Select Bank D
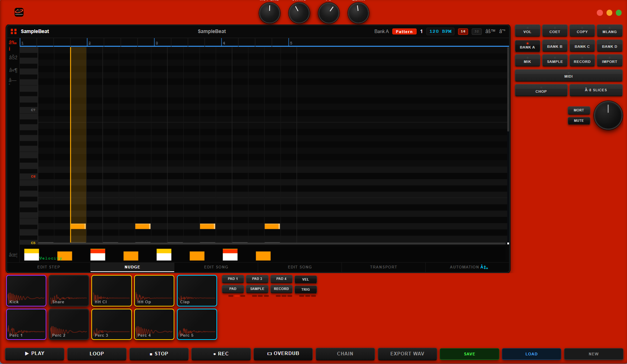This screenshot has width=627, height=364. point(609,46)
